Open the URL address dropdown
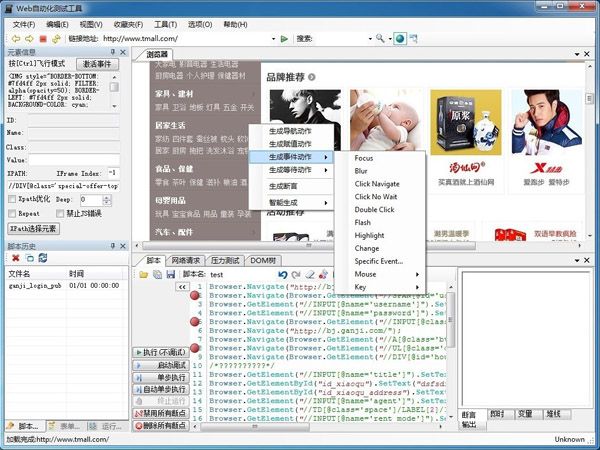Screen dimensions: 600x450 pyautogui.click(x=273, y=39)
